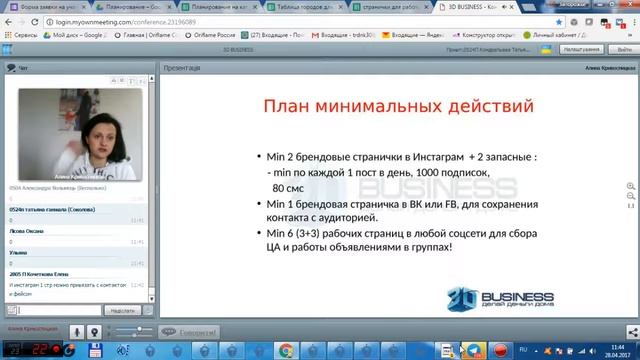
Task: Click the chat message input field
Action: (x=59, y=311)
